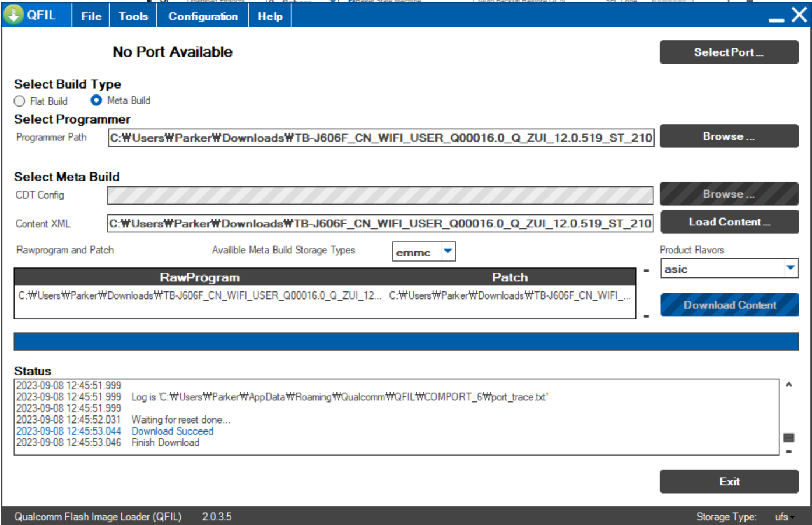Select the Meta Build radio button
812x525 pixels.
96,100
